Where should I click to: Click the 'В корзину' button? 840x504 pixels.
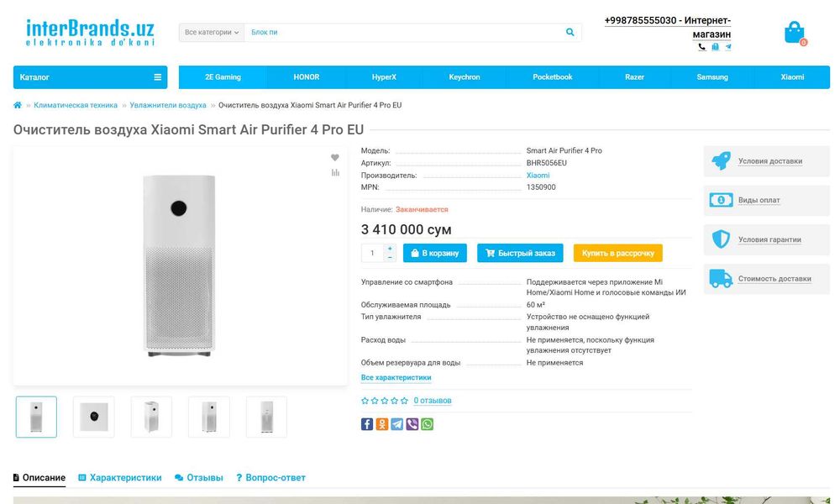click(x=435, y=253)
